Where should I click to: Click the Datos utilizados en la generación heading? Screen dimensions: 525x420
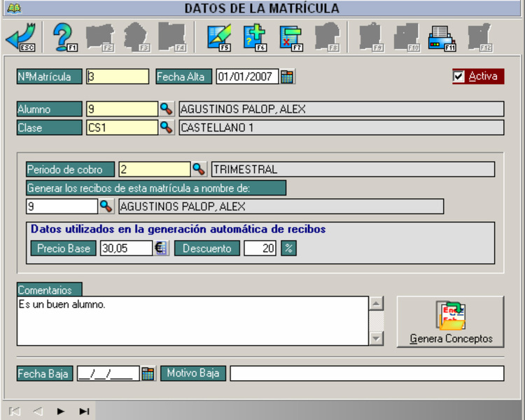tap(178, 229)
